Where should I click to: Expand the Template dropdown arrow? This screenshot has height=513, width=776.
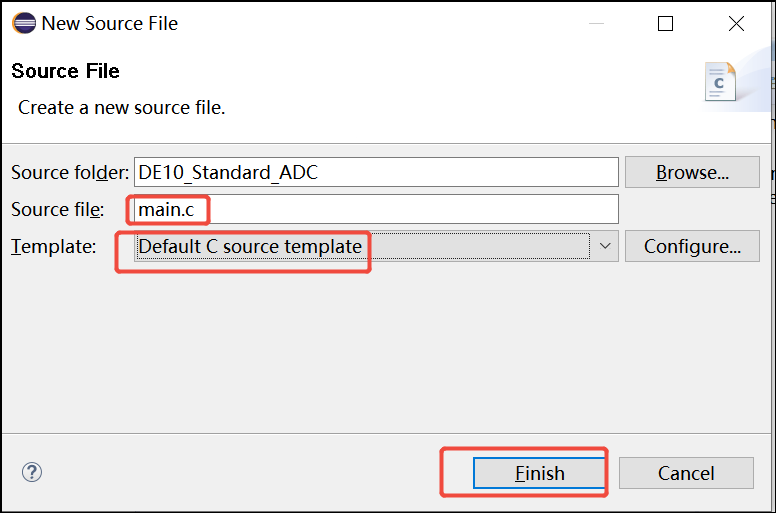click(x=605, y=246)
